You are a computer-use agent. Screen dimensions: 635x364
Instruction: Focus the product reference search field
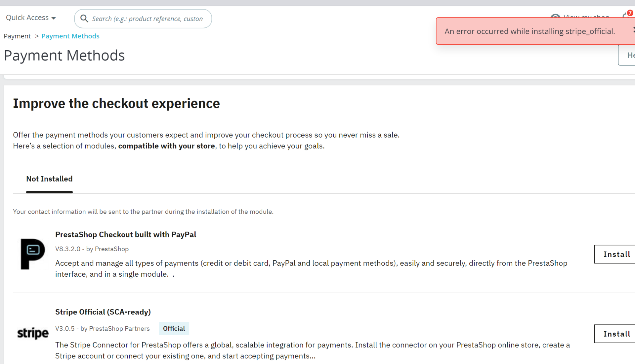tap(147, 19)
